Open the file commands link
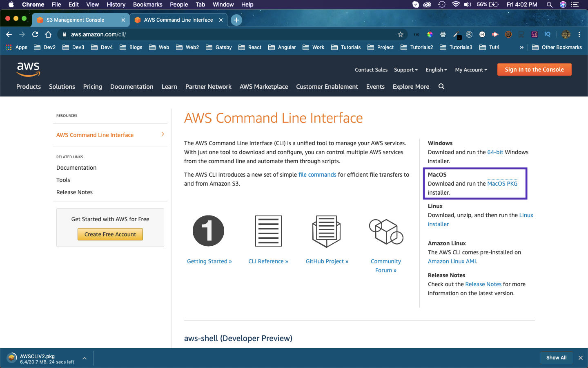 317,175
